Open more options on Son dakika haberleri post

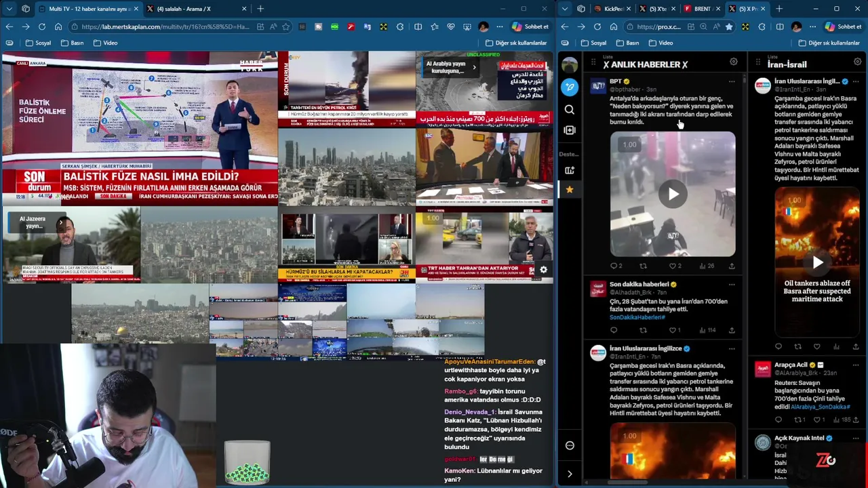(x=732, y=285)
